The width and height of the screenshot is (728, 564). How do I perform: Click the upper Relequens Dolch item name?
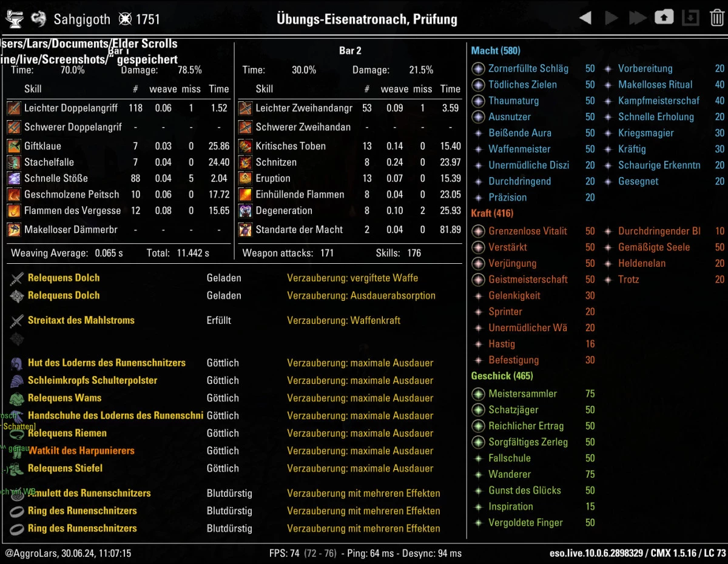tap(64, 278)
